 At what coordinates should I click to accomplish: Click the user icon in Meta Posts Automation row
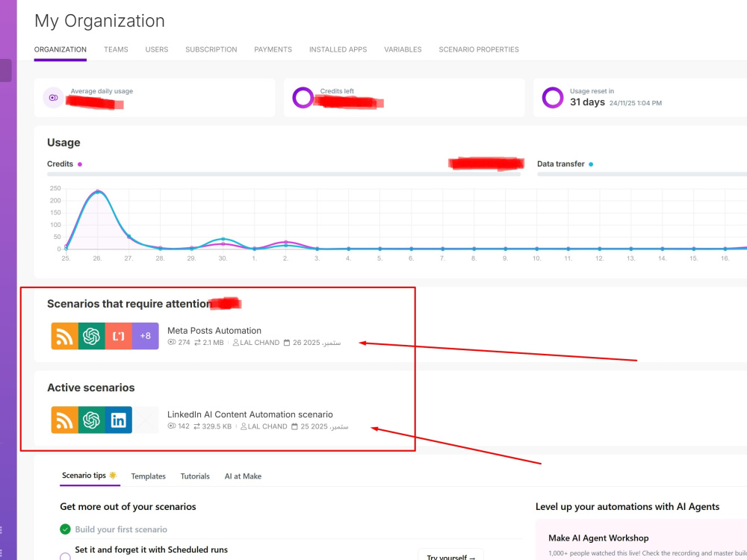pyautogui.click(x=235, y=343)
